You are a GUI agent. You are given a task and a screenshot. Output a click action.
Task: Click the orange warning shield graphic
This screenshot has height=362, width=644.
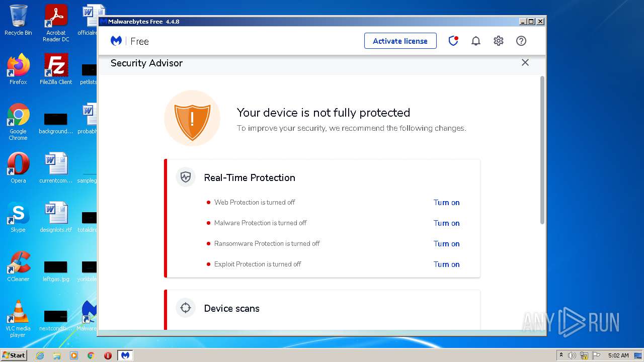pos(192,119)
